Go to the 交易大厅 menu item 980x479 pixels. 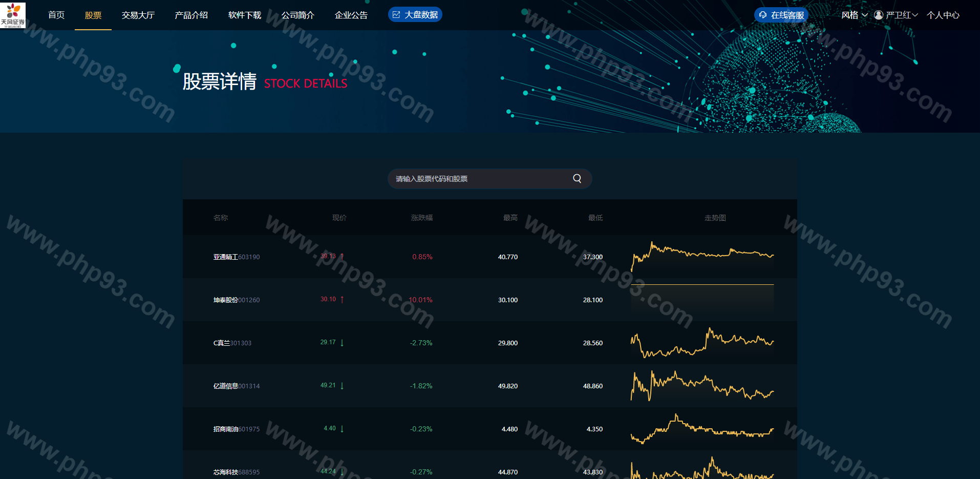click(138, 15)
